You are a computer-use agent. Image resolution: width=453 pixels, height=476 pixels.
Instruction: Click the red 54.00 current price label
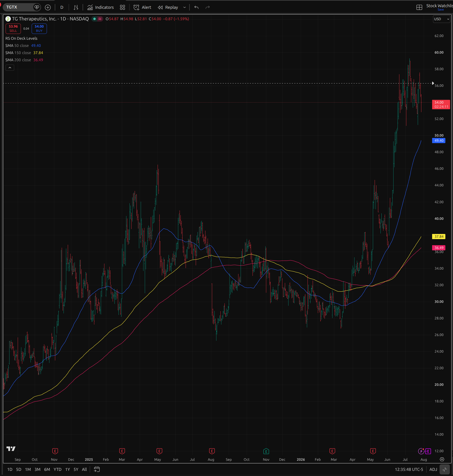pos(441,104)
